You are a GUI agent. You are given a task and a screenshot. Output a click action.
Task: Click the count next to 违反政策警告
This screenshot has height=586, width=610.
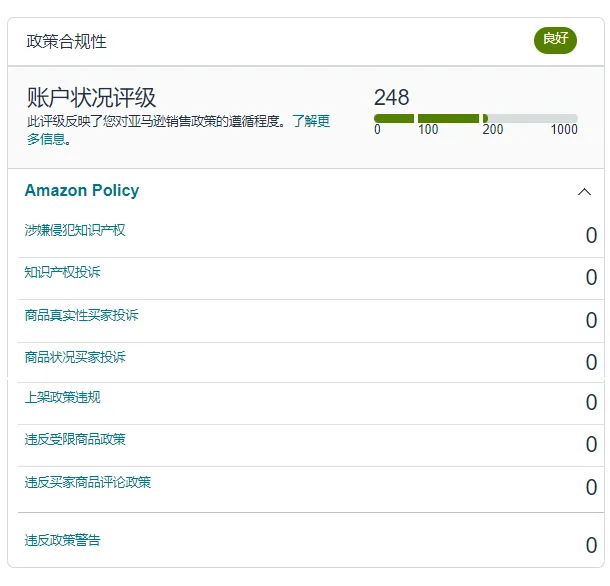click(x=590, y=546)
